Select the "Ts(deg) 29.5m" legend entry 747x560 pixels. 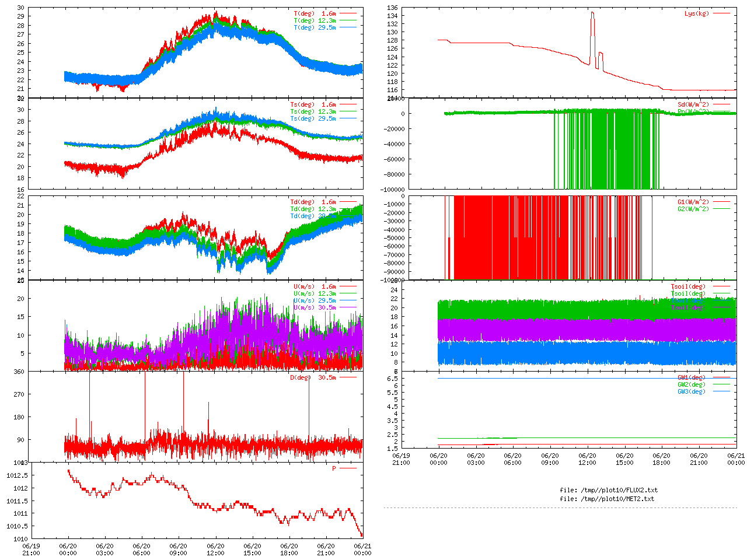click(x=313, y=118)
